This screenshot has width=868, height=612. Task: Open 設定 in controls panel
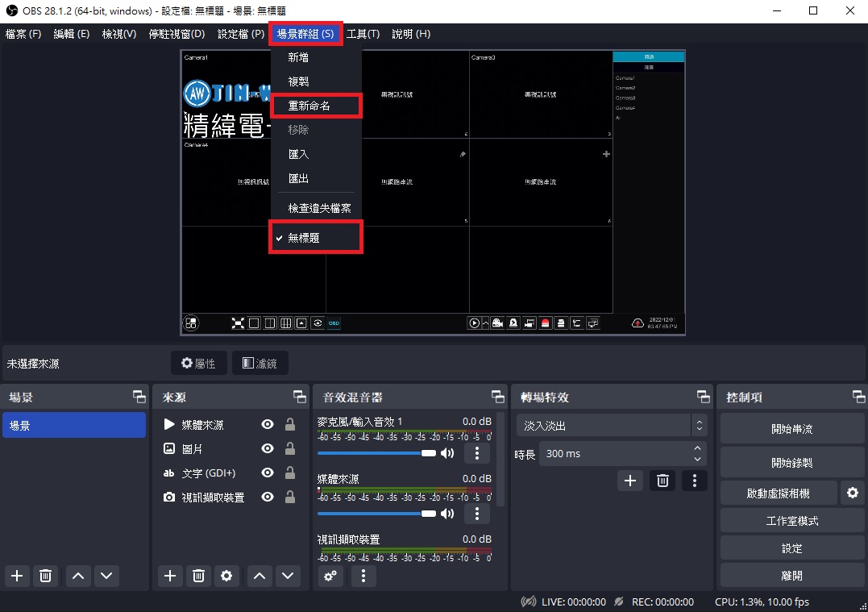(x=792, y=548)
